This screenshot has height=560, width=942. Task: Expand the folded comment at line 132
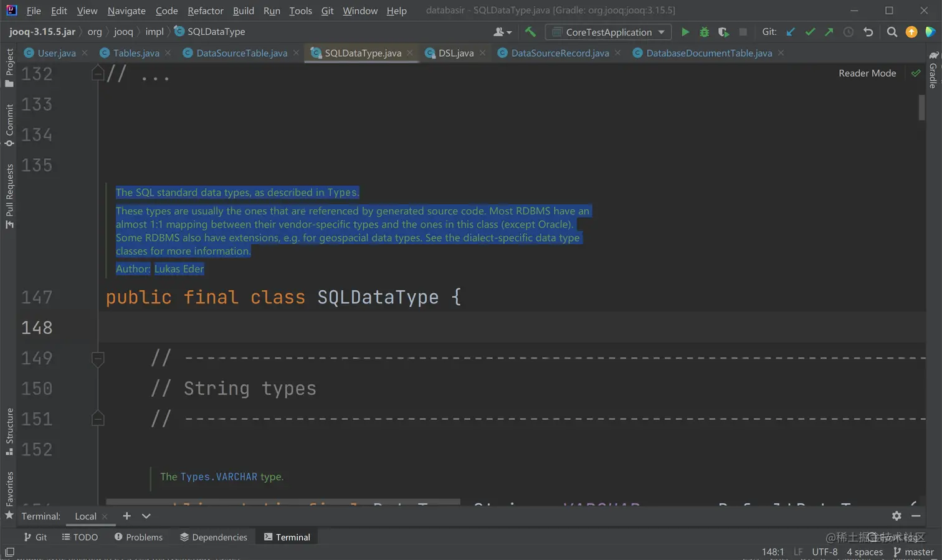98,74
